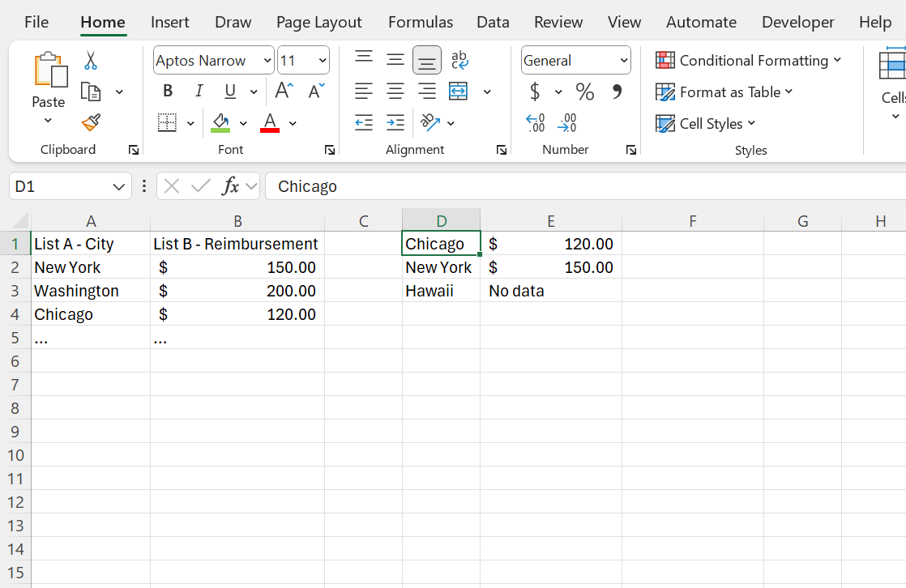Expand accounting format options arrow
Viewport: 906px width, 588px height.
558,92
